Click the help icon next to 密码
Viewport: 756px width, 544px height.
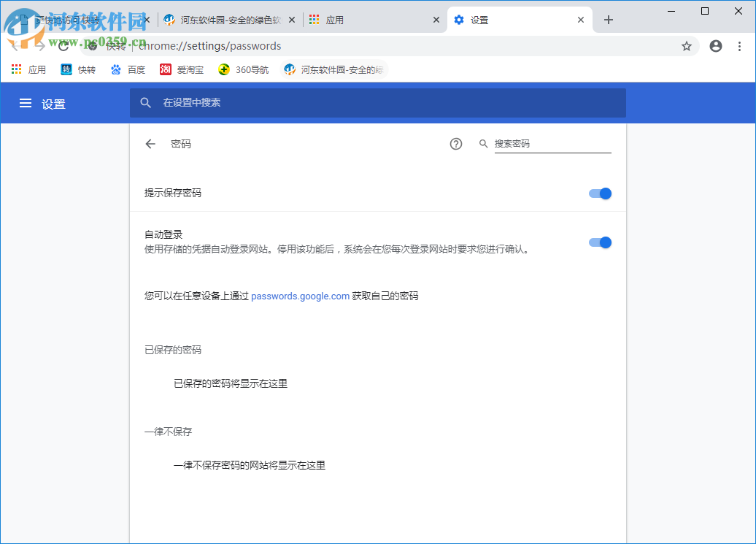coord(455,144)
